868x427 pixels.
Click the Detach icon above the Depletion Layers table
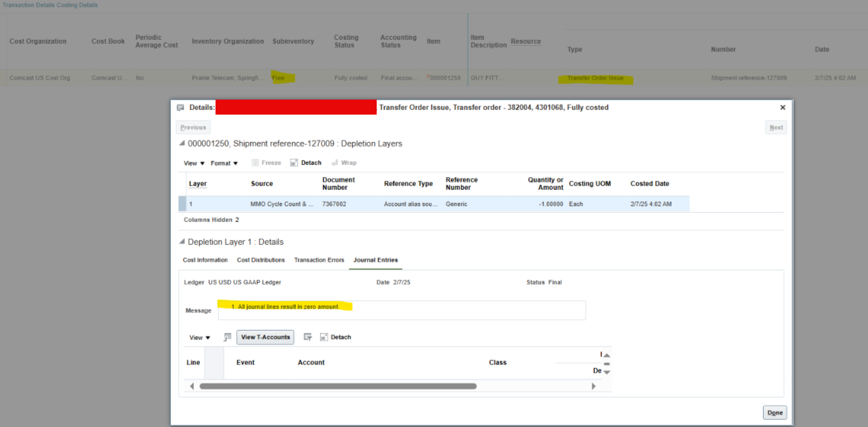pyautogui.click(x=294, y=162)
